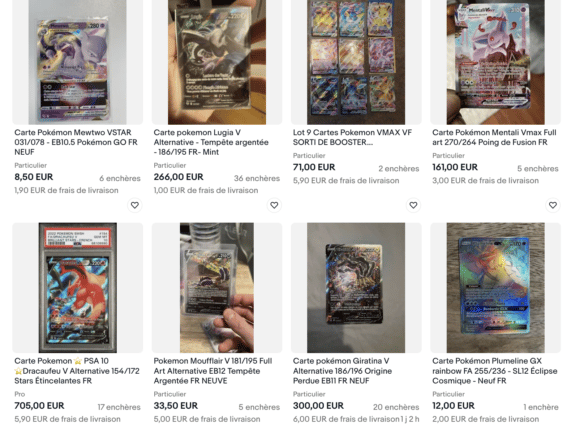Open Dracaufeu V Alternative 154/172 PSA 10 title
Viewport: 584px width, 425px height.
tap(77, 371)
